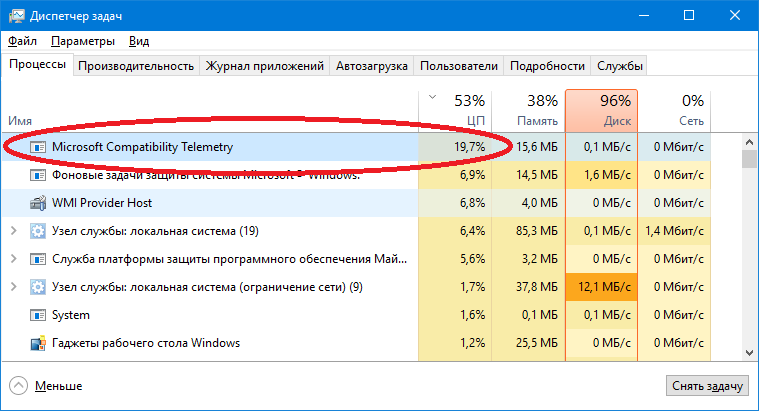The height and width of the screenshot is (411, 759).
Task: Open the Параметры menu
Action: [83, 41]
